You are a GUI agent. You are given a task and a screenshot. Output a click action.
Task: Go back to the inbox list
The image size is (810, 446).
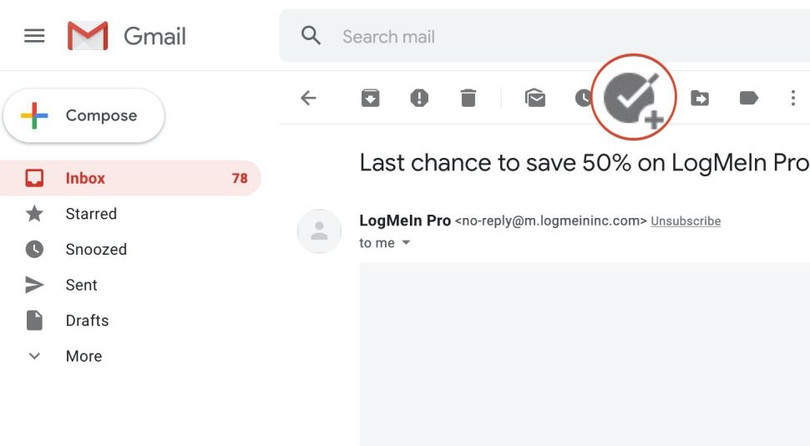[x=308, y=98]
